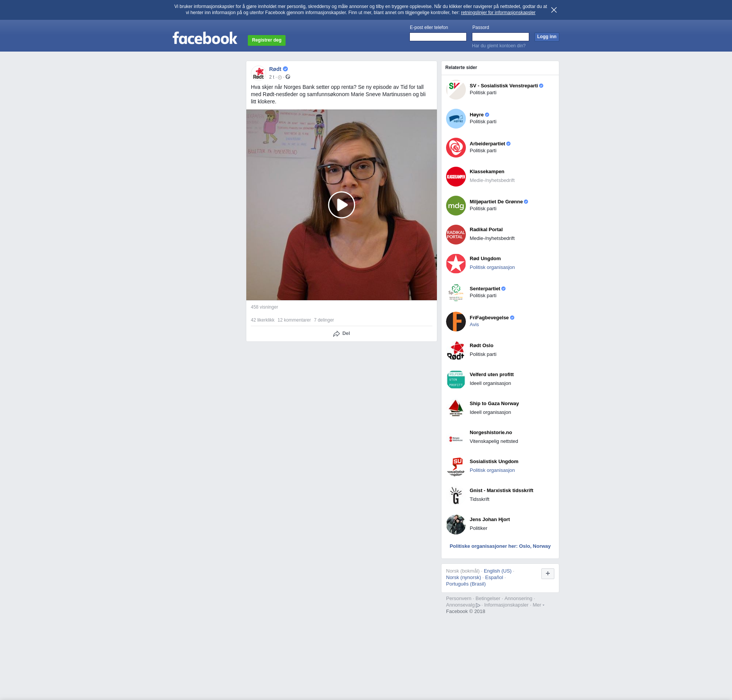Switch language to Norsk (nynorsk)
The image size is (732, 700).
(464, 578)
